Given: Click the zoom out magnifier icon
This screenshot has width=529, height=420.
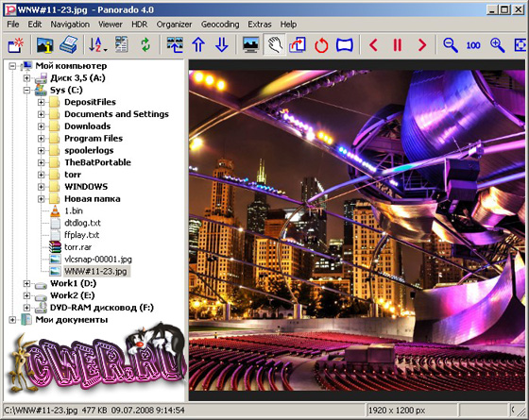Looking at the screenshot, I should (x=450, y=45).
